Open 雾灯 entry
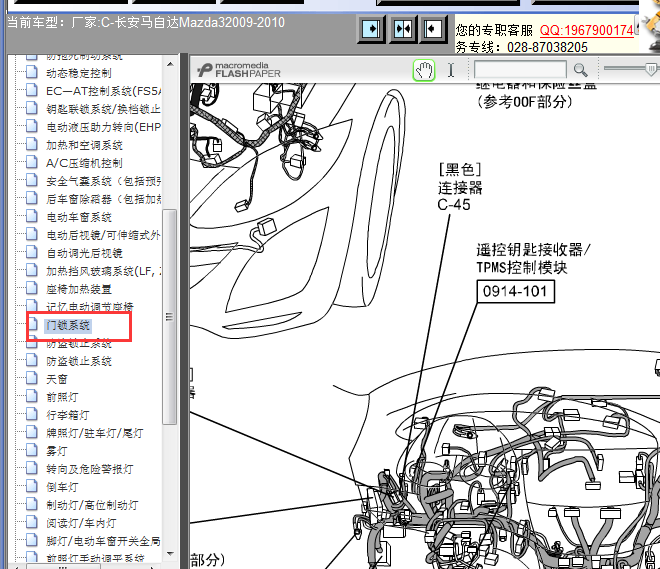660x569 pixels. [x=57, y=452]
